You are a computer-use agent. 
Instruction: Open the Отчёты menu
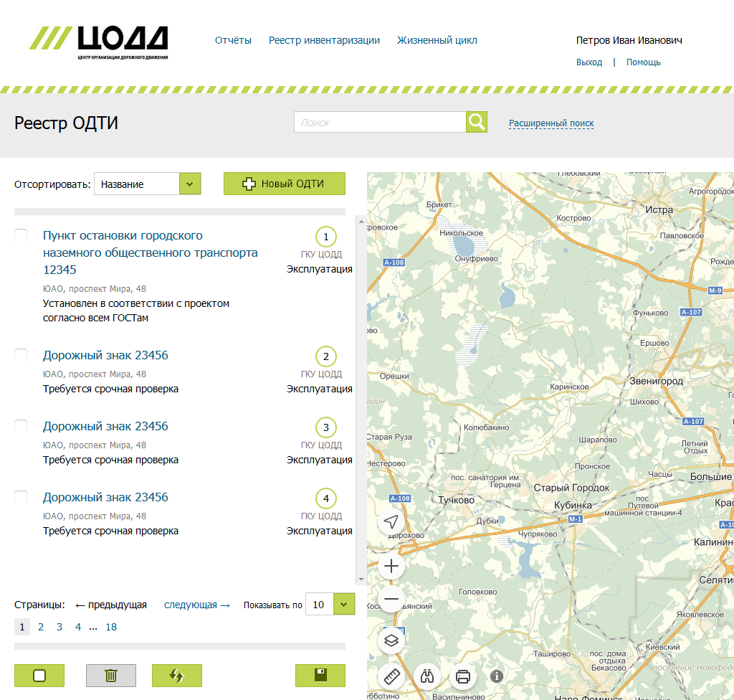(233, 40)
